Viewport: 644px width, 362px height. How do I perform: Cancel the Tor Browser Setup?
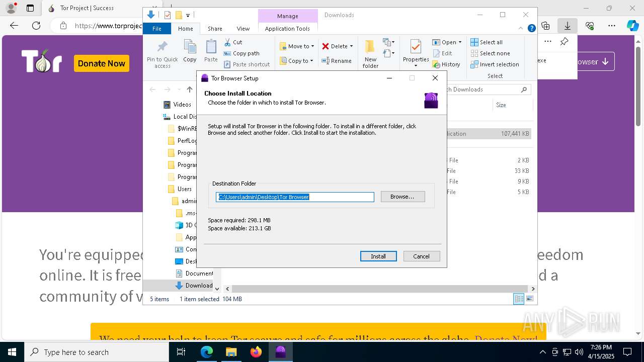click(x=422, y=256)
